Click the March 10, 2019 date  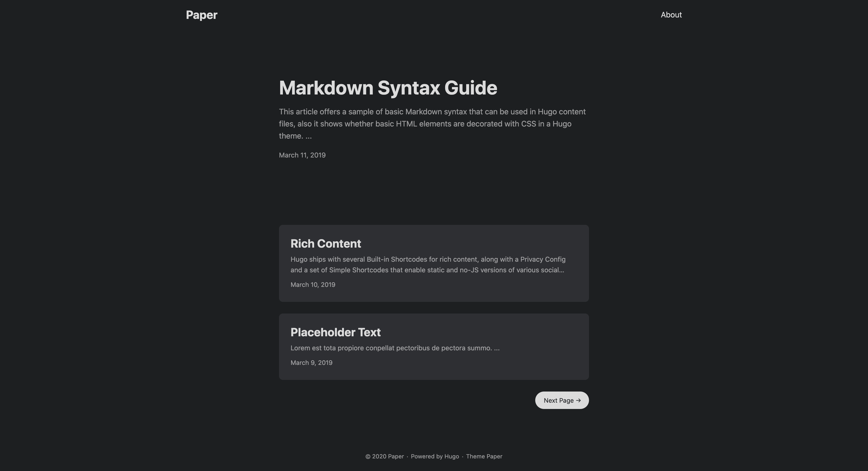[x=313, y=284]
